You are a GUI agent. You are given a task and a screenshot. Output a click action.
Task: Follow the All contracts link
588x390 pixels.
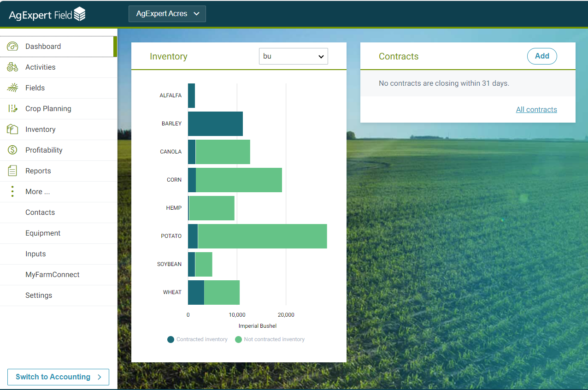point(536,110)
